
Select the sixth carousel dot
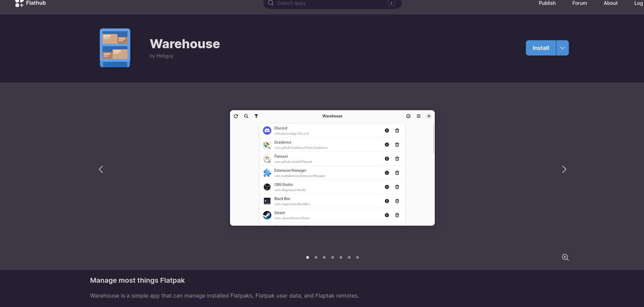349,257
